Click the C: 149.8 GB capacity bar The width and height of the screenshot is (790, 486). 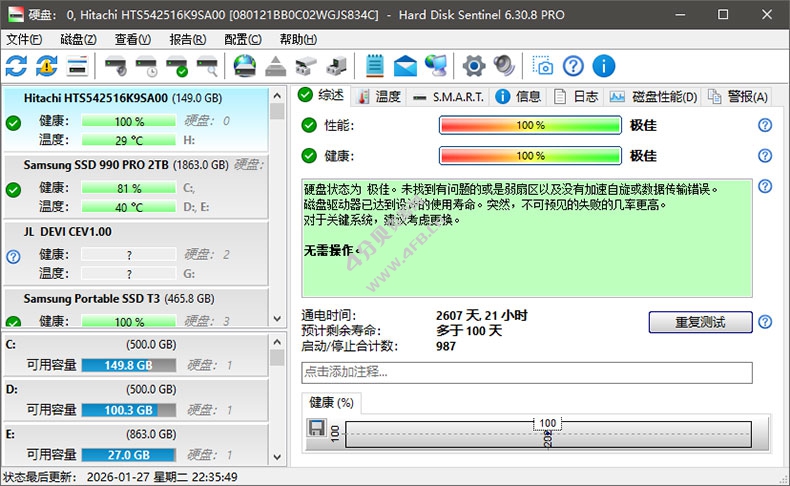click(128, 365)
